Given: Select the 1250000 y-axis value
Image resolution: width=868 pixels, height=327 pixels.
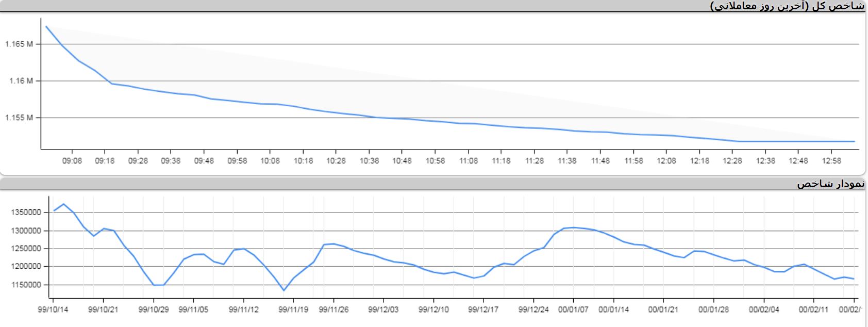Looking at the screenshot, I should click(x=26, y=249).
